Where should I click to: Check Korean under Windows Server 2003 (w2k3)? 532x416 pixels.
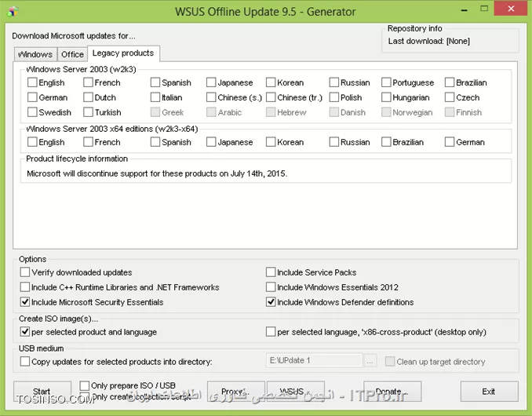click(271, 82)
